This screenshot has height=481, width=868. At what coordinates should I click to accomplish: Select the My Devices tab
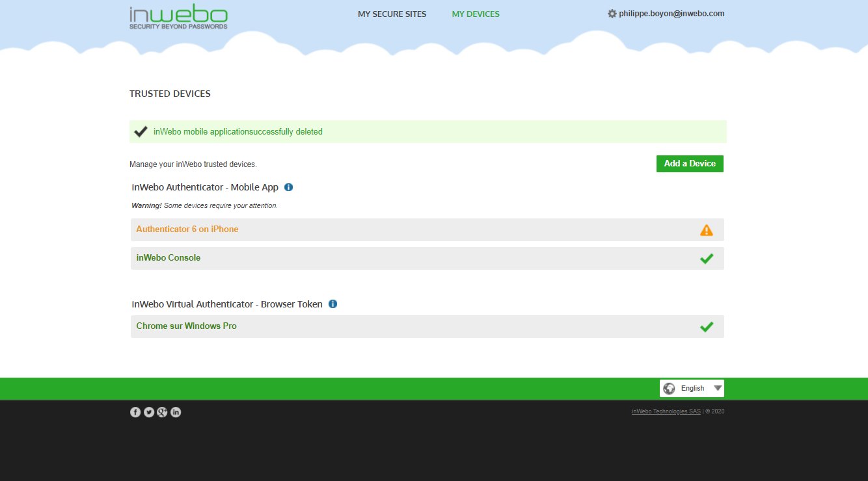point(476,14)
